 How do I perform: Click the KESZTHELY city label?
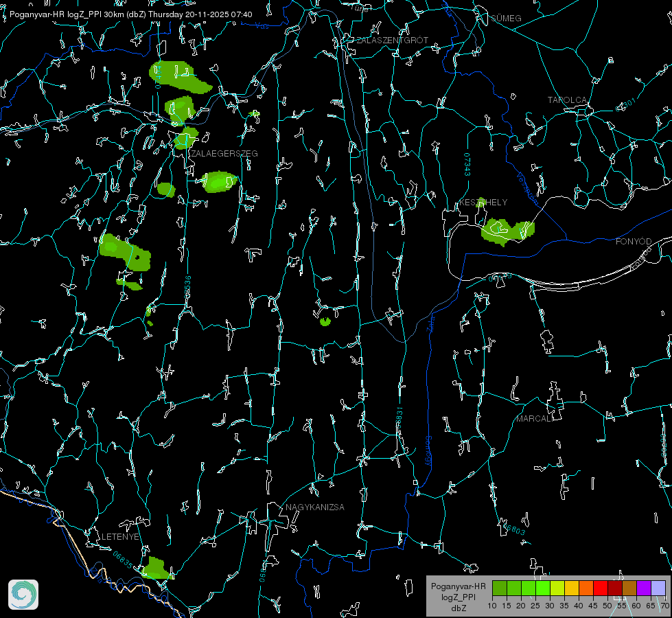(x=483, y=202)
